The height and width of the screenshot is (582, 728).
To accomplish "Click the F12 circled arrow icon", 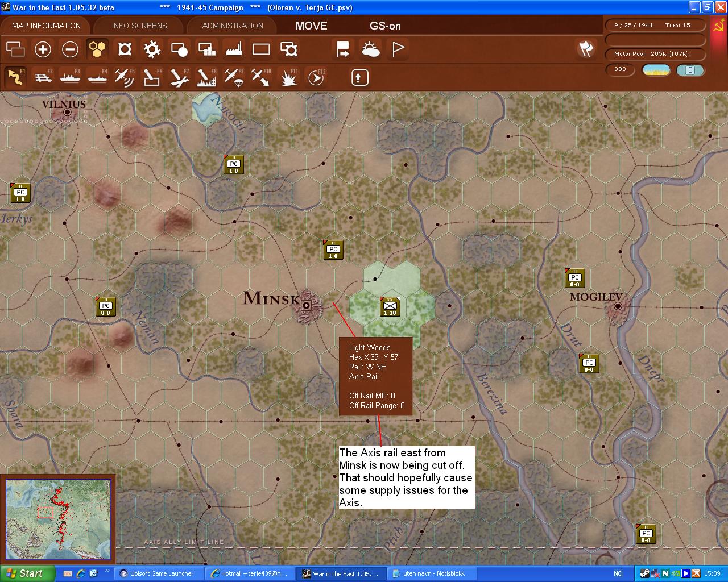I will click(x=316, y=77).
